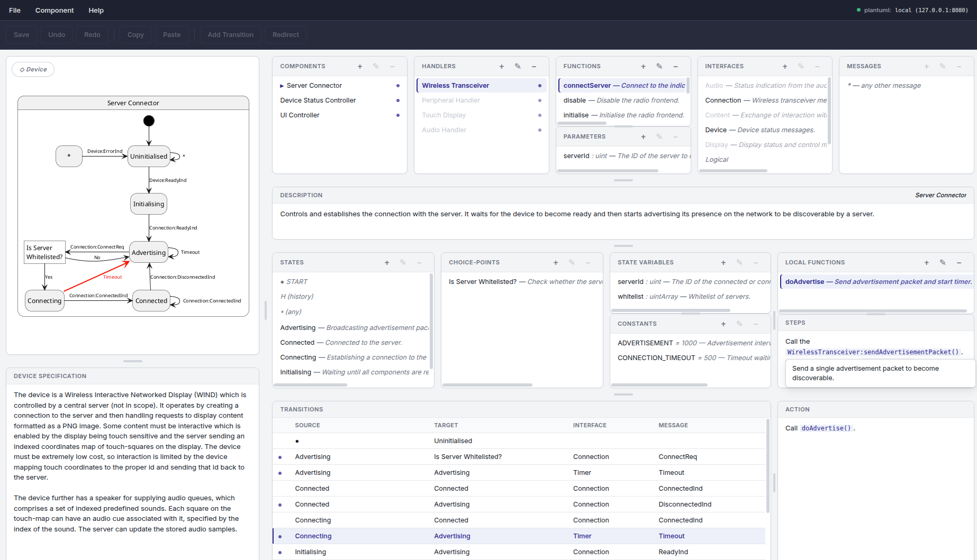Add a new component with plus icon
977x560 pixels.
[x=360, y=67]
